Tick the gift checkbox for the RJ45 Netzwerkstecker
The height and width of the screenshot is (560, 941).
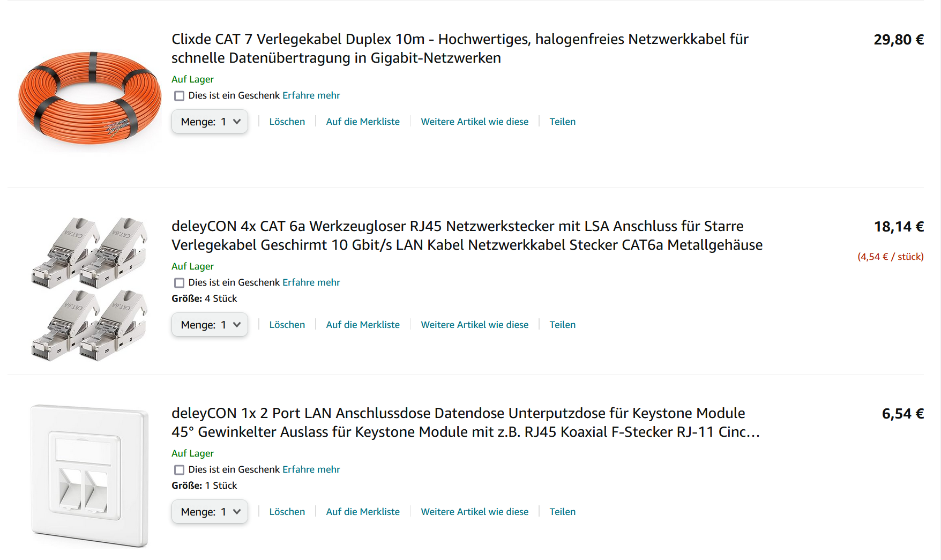point(179,283)
